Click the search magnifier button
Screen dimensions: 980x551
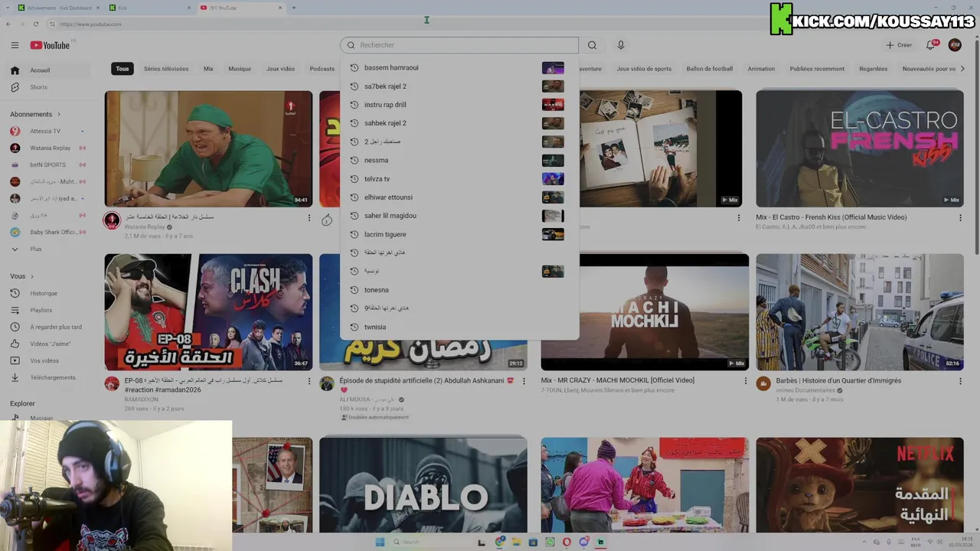[x=592, y=45]
